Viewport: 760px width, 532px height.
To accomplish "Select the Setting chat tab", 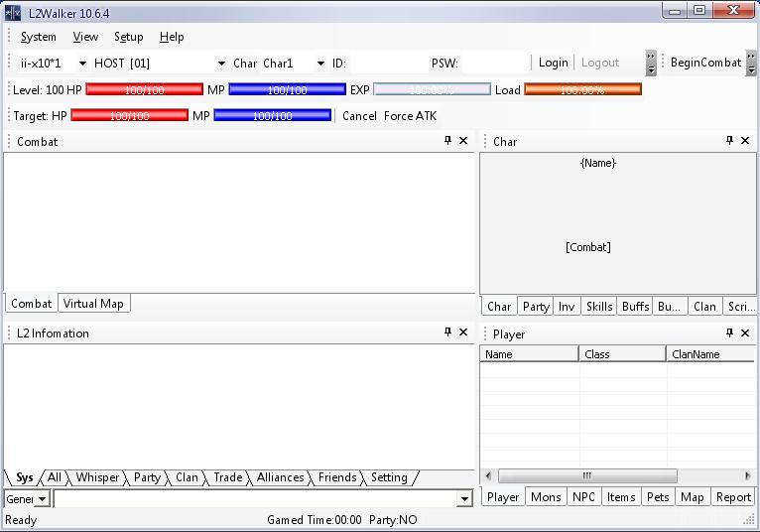I will point(389,477).
